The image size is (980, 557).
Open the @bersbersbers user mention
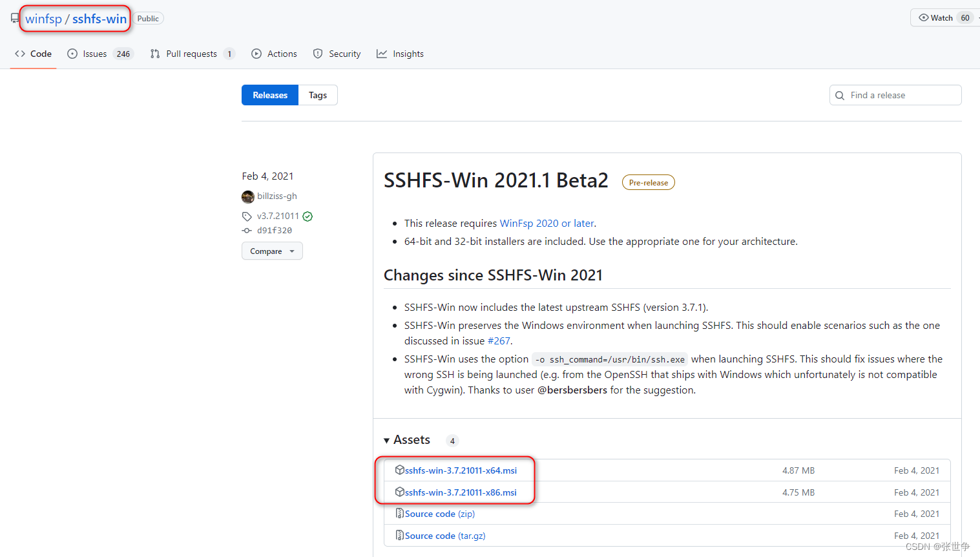click(572, 390)
